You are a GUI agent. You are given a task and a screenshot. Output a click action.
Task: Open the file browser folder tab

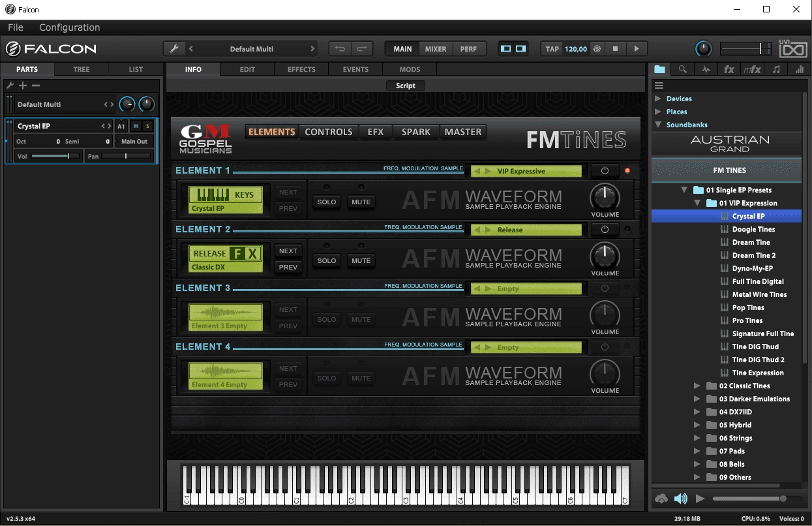point(660,69)
